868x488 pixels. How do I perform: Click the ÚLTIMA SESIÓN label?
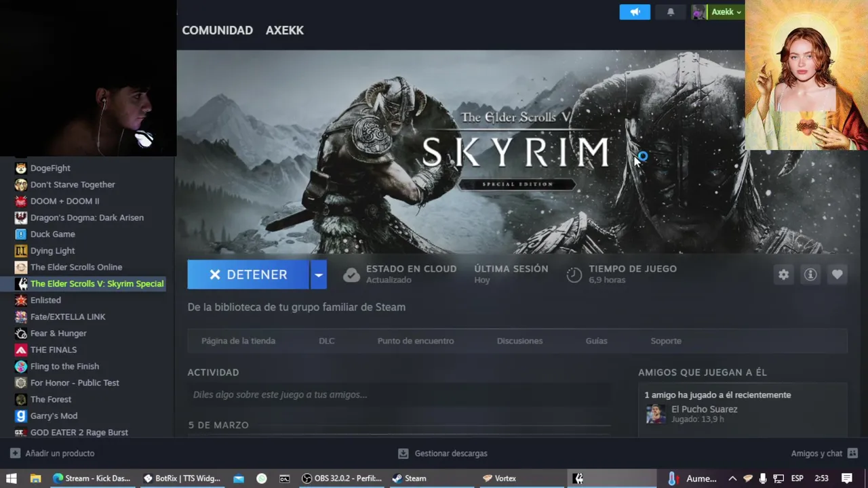click(x=511, y=269)
